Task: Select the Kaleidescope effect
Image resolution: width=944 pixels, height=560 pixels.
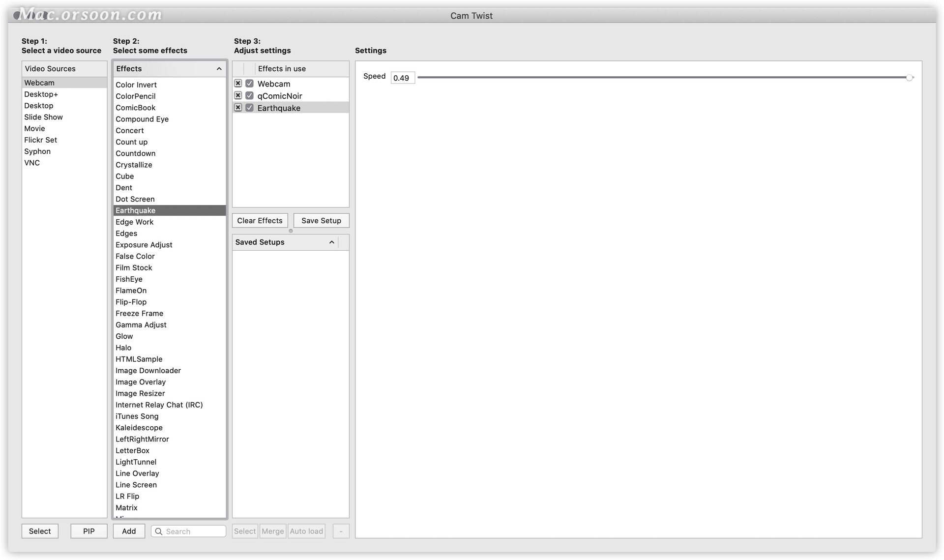Action: pos(139,428)
